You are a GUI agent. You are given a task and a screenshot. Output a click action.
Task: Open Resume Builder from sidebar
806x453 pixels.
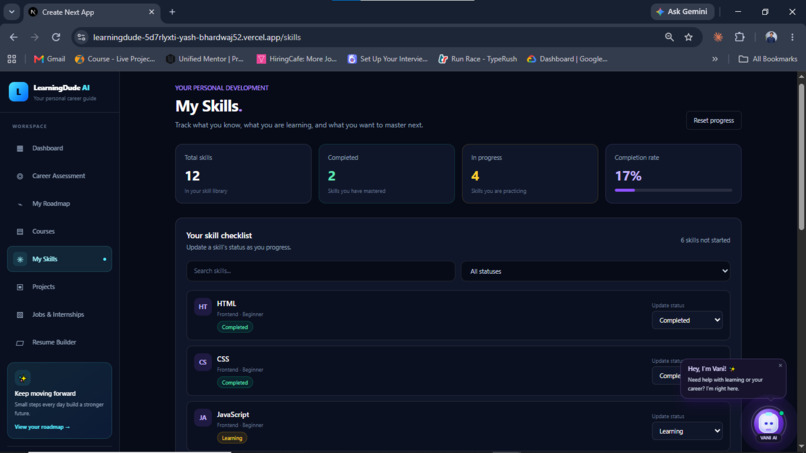[x=60, y=343]
